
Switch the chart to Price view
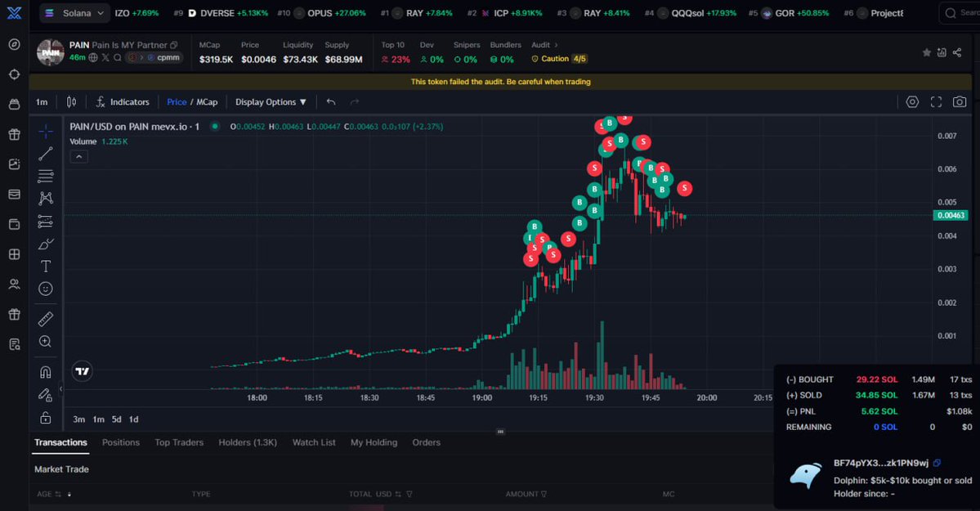point(177,102)
